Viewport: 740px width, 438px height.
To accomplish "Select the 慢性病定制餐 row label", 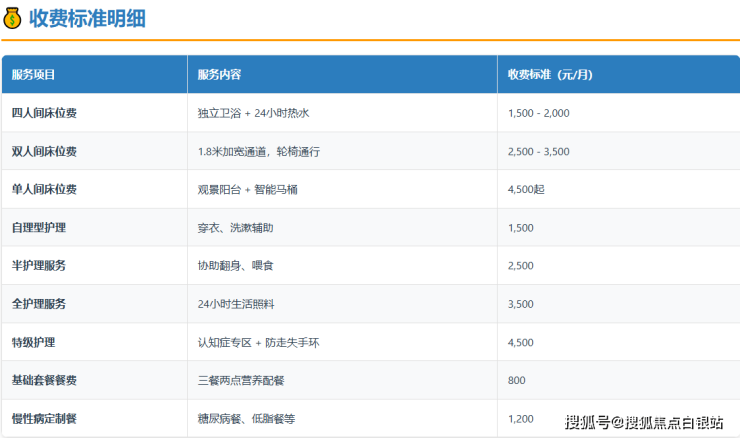I will (44, 418).
